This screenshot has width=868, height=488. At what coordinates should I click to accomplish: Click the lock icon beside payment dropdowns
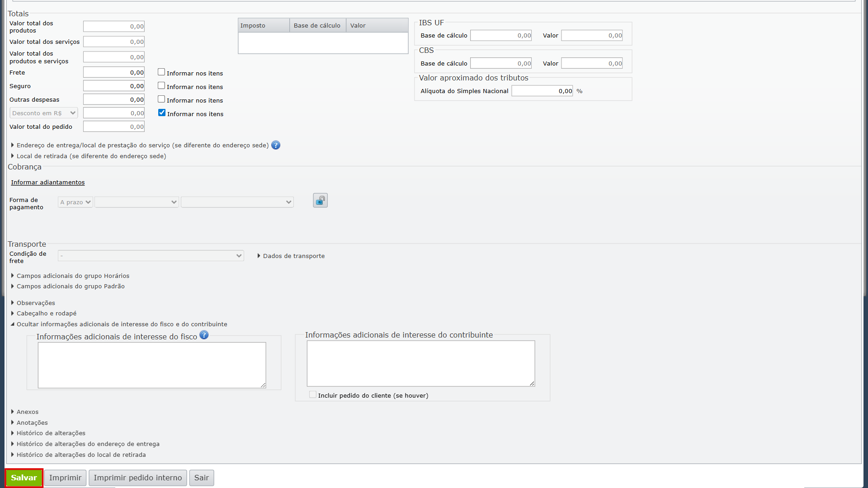pos(320,200)
